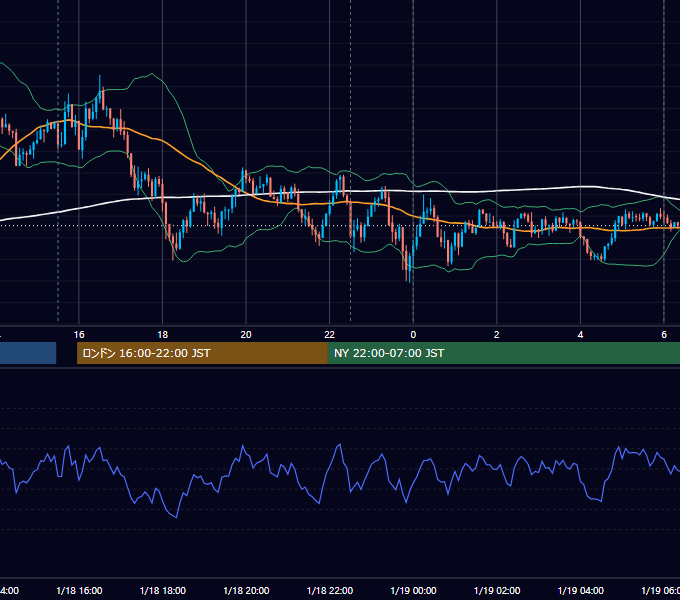Click the 2 hour label on the chart axis

click(497, 334)
